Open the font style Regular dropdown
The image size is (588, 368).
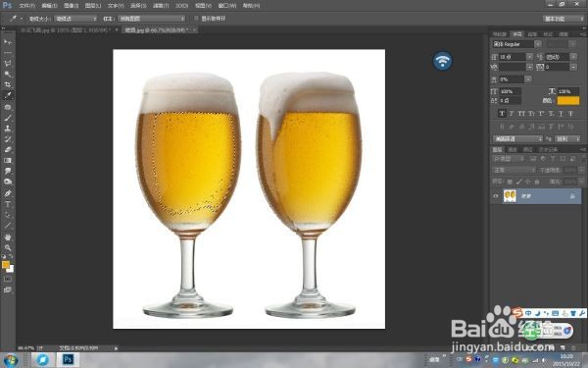516,44
